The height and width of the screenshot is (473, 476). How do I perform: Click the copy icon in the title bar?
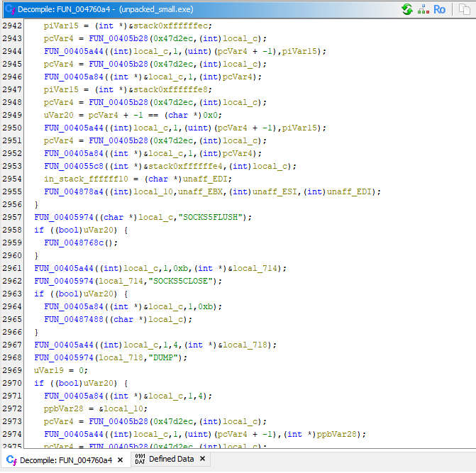click(x=465, y=9)
